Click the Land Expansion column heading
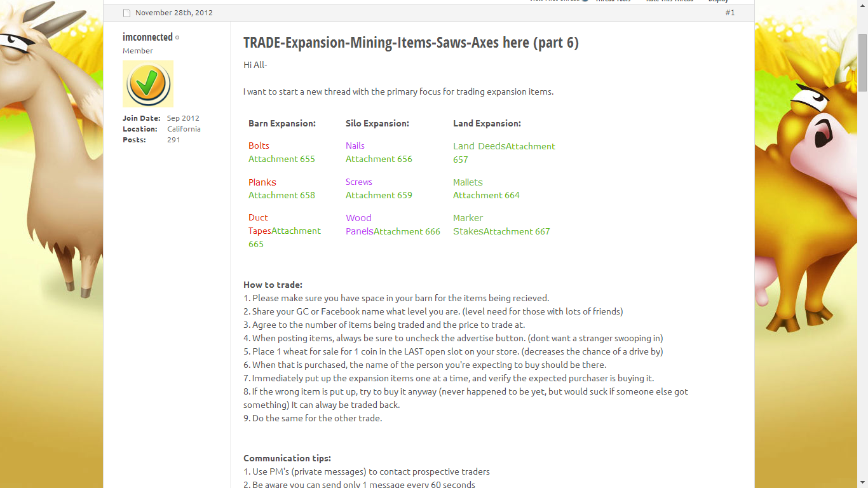868x488 pixels. point(487,123)
